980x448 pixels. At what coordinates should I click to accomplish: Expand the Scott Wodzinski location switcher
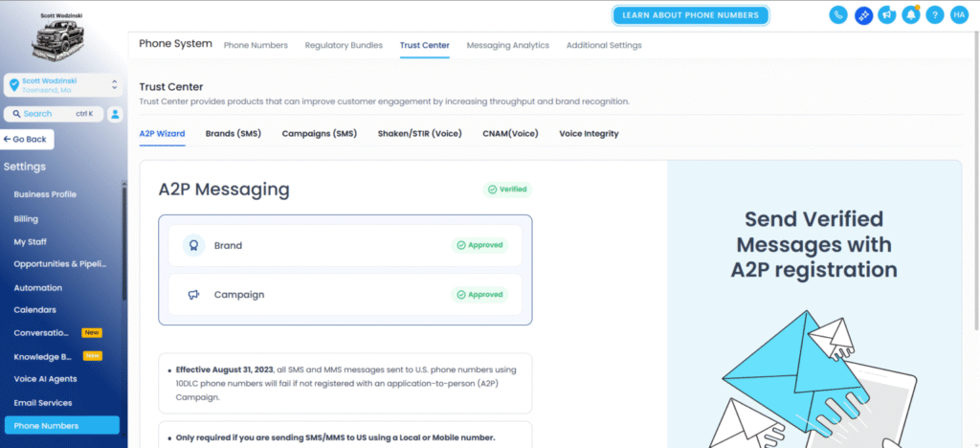(63, 85)
